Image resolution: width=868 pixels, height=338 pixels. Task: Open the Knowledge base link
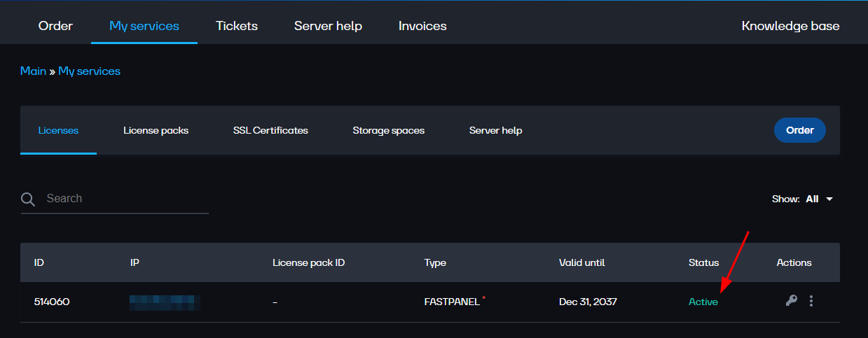(x=790, y=26)
